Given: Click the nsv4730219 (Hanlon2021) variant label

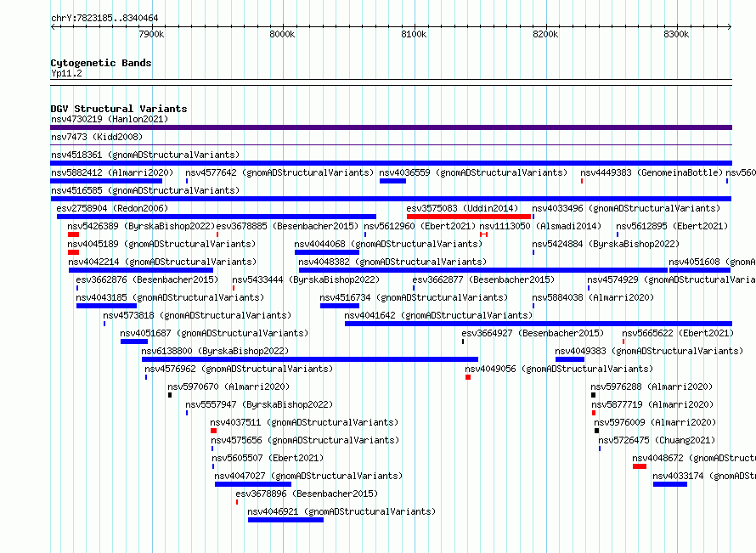Looking at the screenshot, I should click(110, 119).
